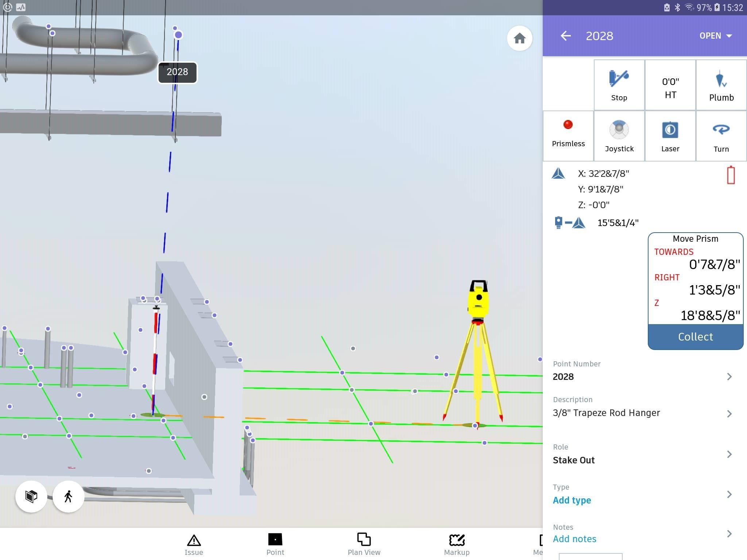Tap the Wi-Fi icon in status bar
Image resolution: width=747 pixels, height=560 pixels.
tap(689, 7)
